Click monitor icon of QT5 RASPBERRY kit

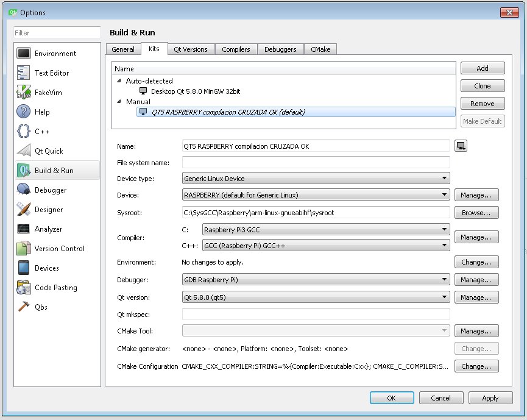tap(143, 112)
